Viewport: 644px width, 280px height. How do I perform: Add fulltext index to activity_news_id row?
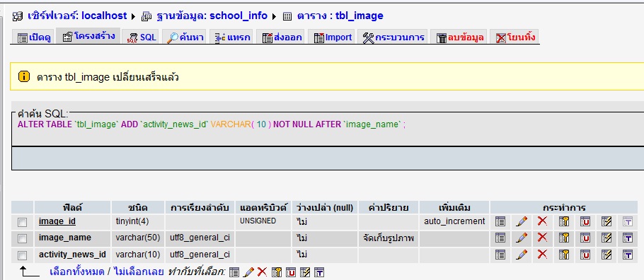[627, 255]
